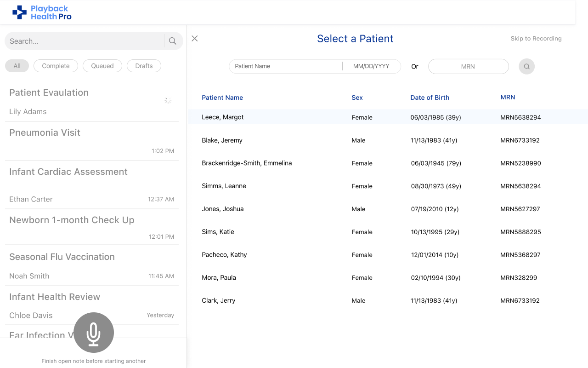The height and width of the screenshot is (368, 588).
Task: Click the search magnifier icon in sidebar
Action: [x=173, y=41]
